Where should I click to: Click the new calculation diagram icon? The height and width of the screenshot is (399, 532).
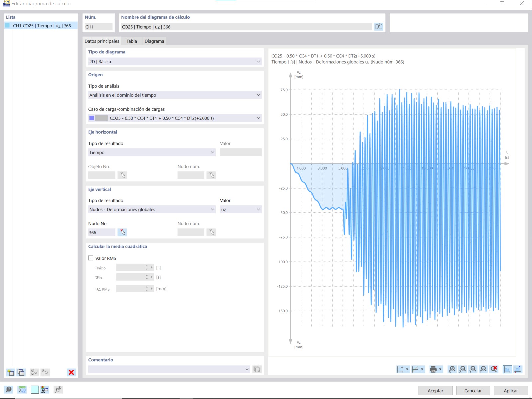pos(10,372)
